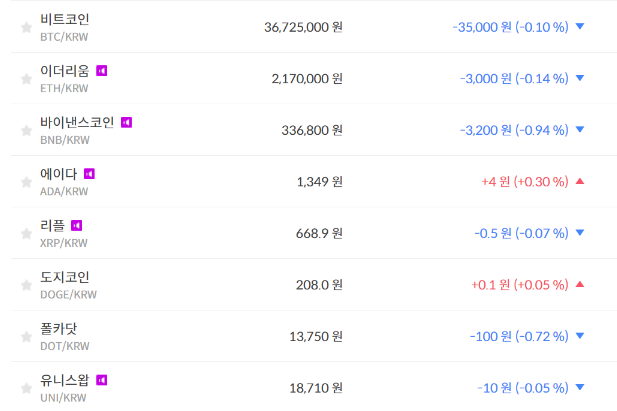Click the DOT/KRW pair label

click(x=64, y=346)
